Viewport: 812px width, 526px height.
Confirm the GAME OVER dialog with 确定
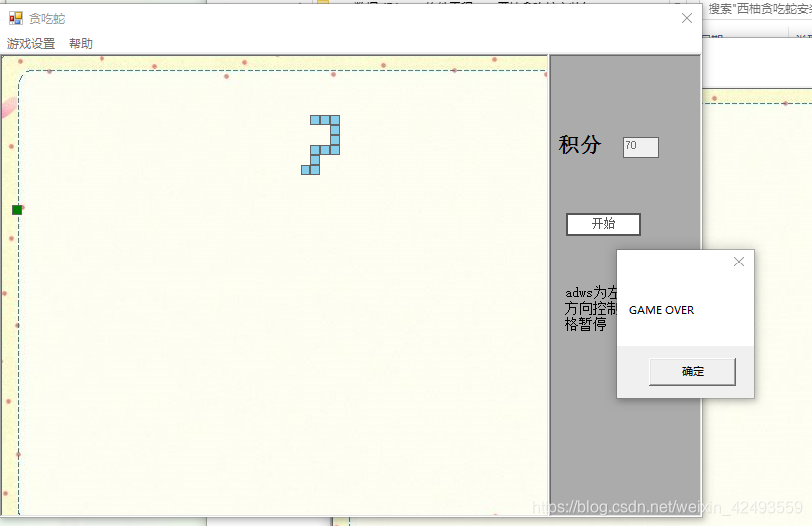pos(693,371)
